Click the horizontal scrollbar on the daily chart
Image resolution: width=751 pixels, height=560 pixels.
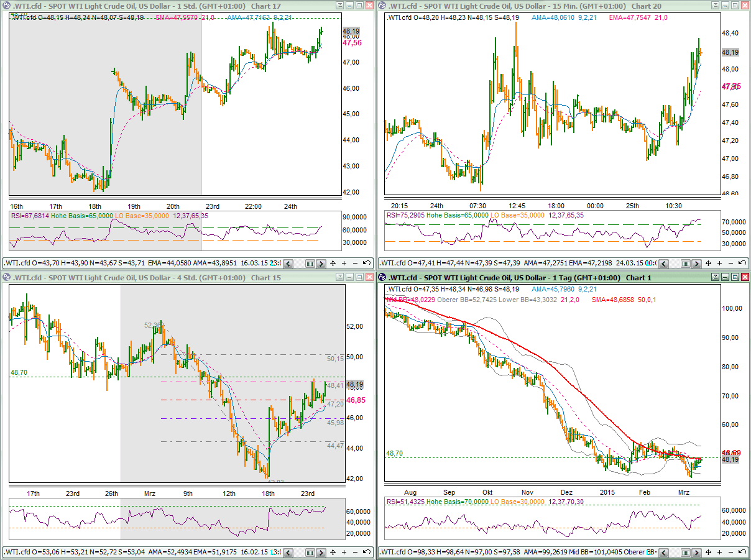pyautogui.click(x=675, y=551)
